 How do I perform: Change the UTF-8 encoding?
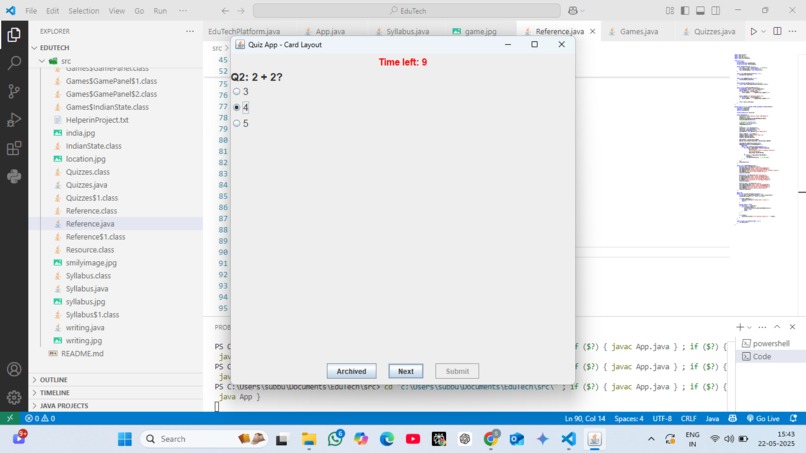tap(662, 419)
